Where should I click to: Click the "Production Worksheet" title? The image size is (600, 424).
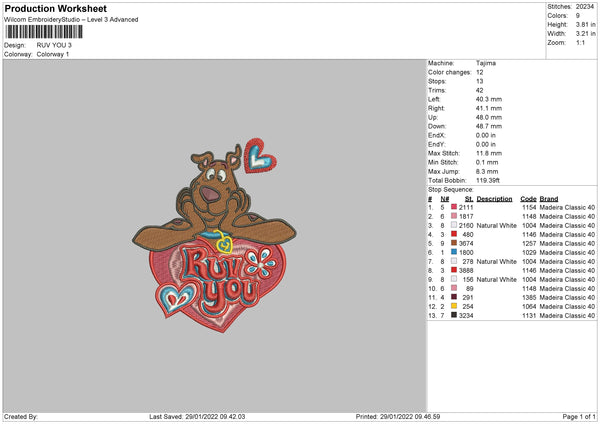click(x=55, y=8)
